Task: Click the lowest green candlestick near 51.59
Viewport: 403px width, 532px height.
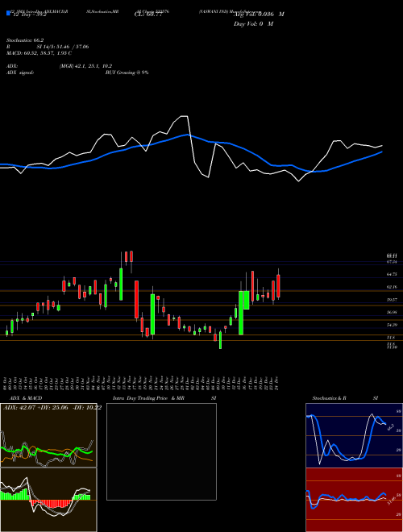Action: point(220,340)
